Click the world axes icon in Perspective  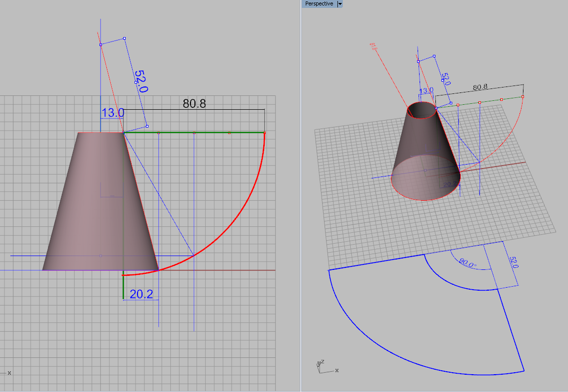pyautogui.click(x=327, y=367)
